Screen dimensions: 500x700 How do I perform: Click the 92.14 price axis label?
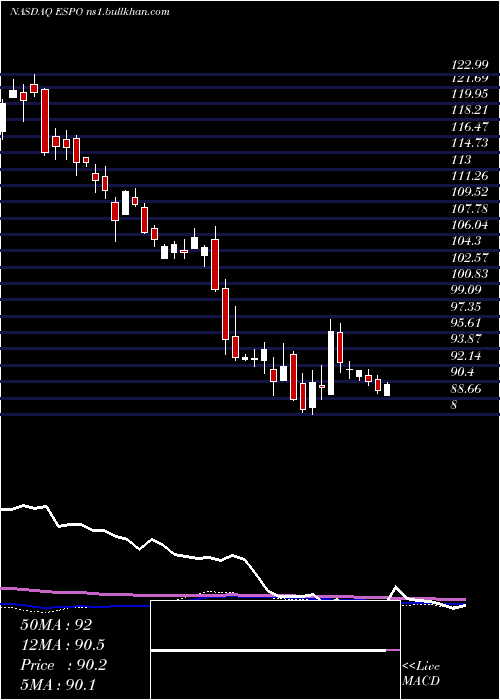point(467,356)
